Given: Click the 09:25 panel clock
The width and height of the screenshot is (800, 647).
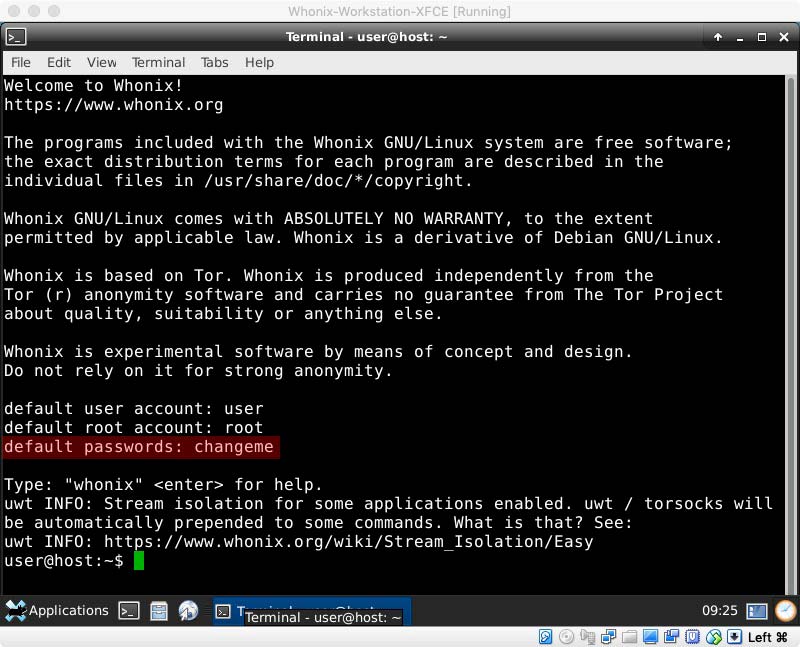Looking at the screenshot, I should [720, 611].
